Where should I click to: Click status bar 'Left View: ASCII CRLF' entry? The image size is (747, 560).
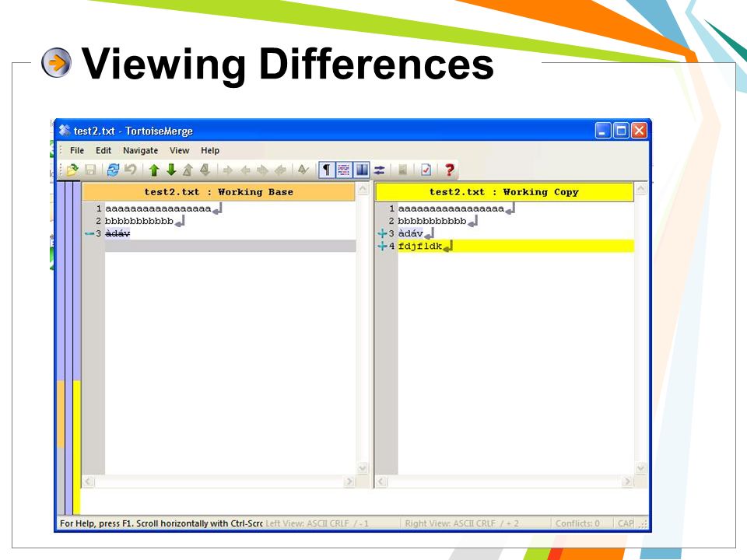[x=317, y=523]
